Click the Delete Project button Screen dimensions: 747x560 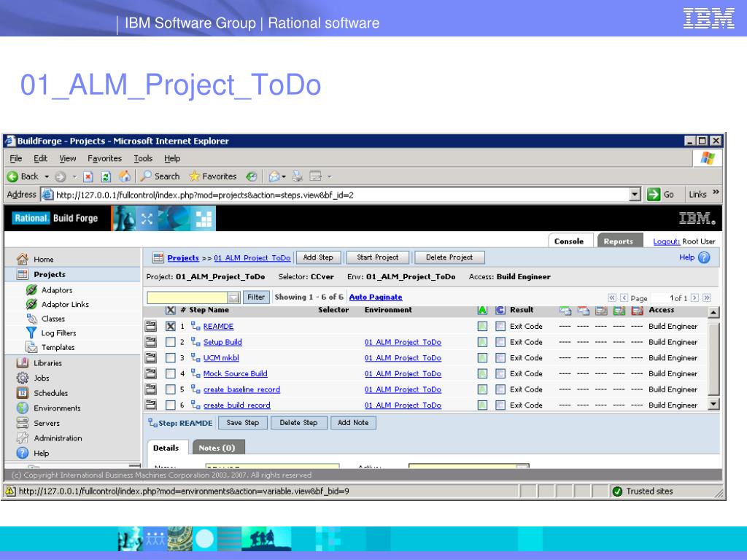pyautogui.click(x=449, y=257)
